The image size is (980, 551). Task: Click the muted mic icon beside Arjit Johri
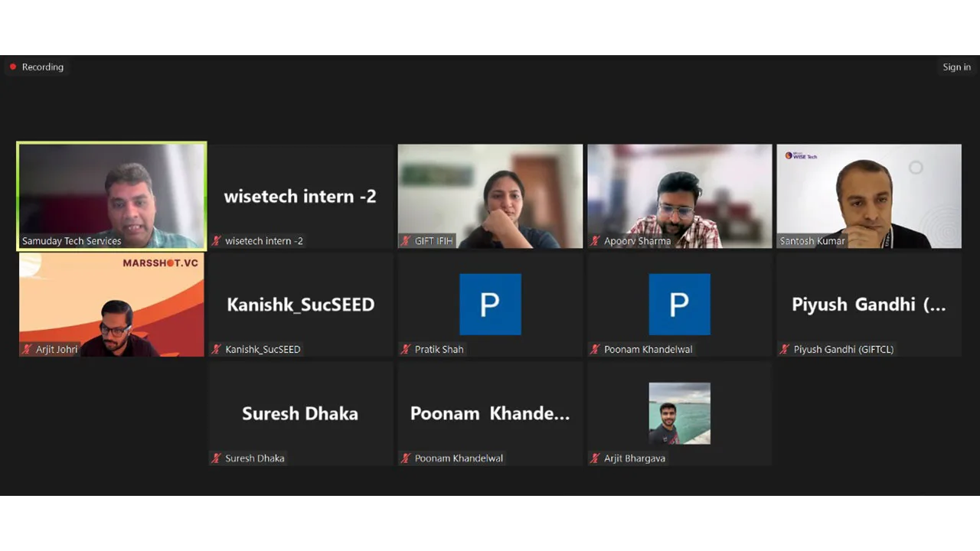pos(28,350)
